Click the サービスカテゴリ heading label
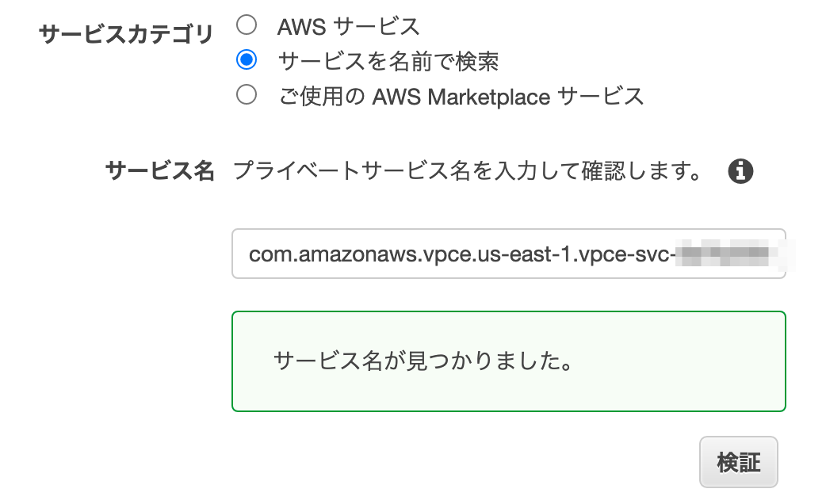826x504 pixels. click(126, 34)
